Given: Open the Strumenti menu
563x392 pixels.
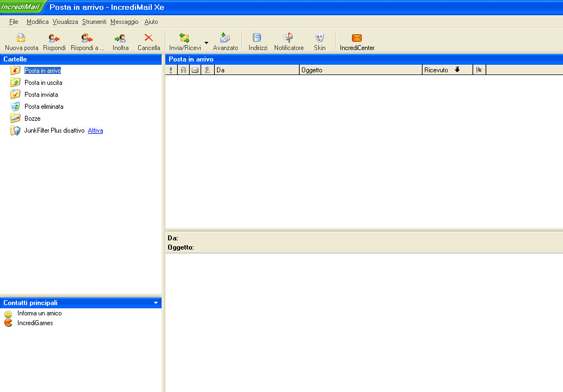Looking at the screenshot, I should tap(94, 22).
